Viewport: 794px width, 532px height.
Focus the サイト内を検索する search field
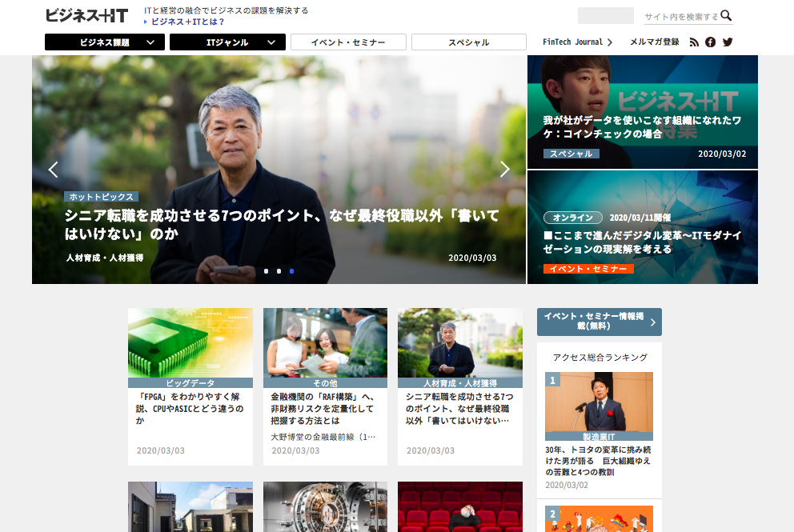[x=679, y=17]
